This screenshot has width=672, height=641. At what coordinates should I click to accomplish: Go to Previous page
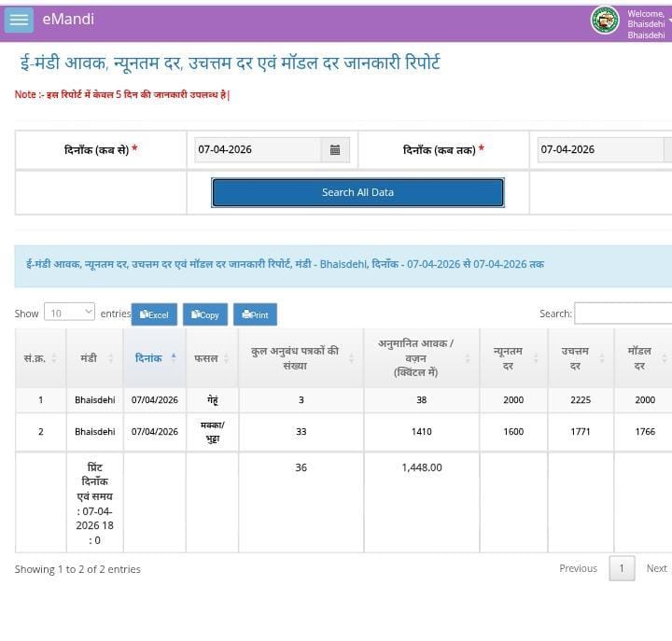[578, 568]
